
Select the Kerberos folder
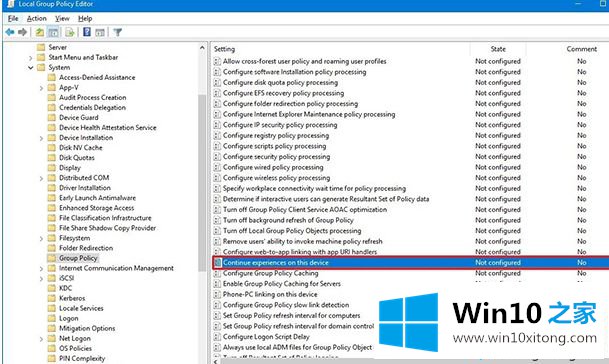point(72,298)
